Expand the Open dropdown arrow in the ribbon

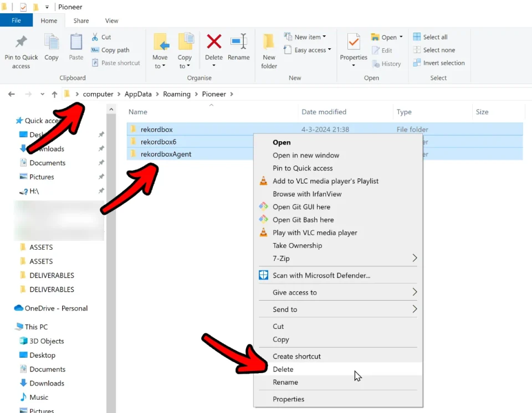click(x=401, y=37)
